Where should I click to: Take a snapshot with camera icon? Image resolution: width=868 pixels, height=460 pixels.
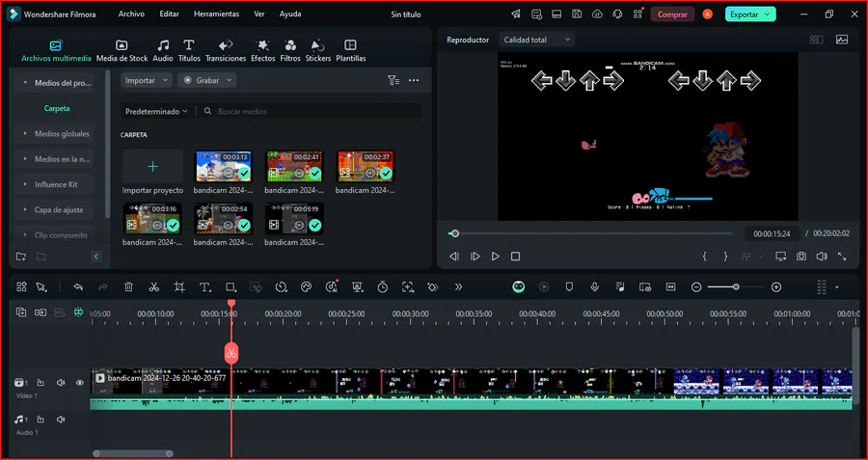click(x=801, y=257)
